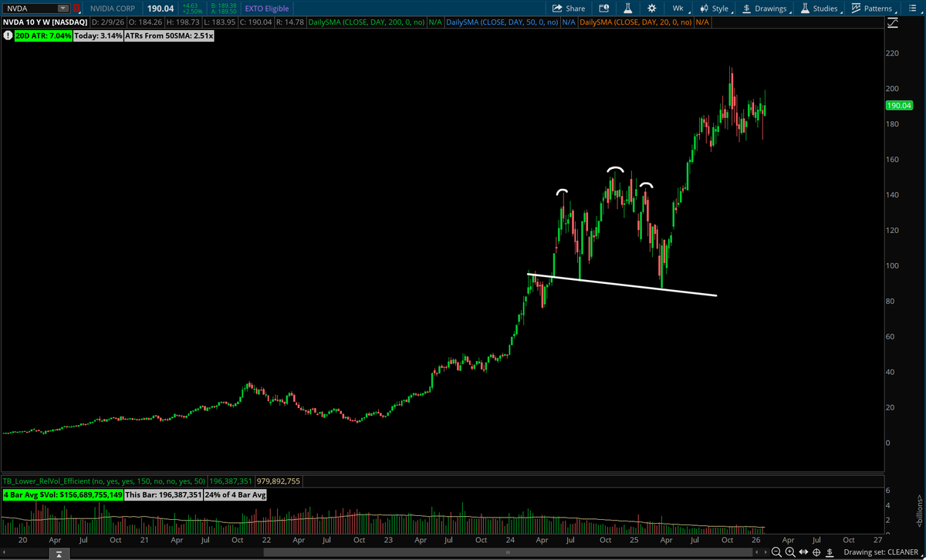Image resolution: width=926 pixels, height=560 pixels.
Task: Click the EXTO Eligible label
Action: pyautogui.click(x=266, y=8)
